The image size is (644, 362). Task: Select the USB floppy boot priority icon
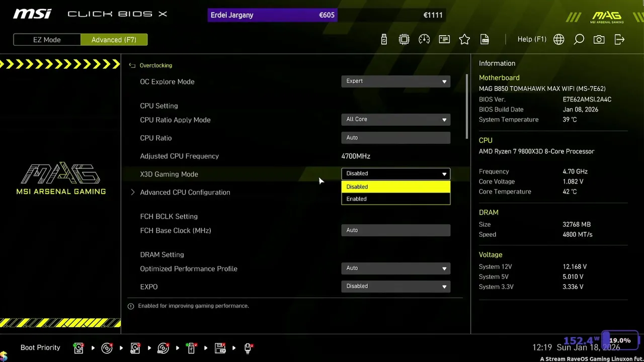click(x=220, y=347)
